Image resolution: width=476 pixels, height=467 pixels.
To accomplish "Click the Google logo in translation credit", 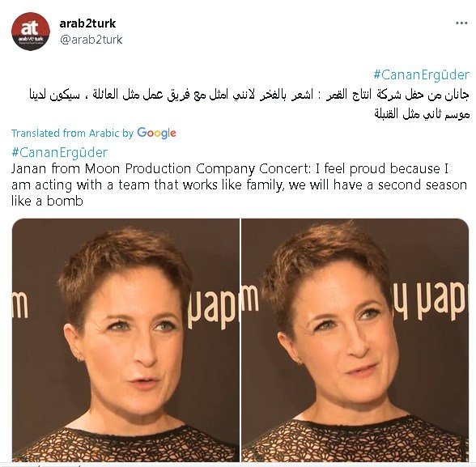I will [156, 133].
